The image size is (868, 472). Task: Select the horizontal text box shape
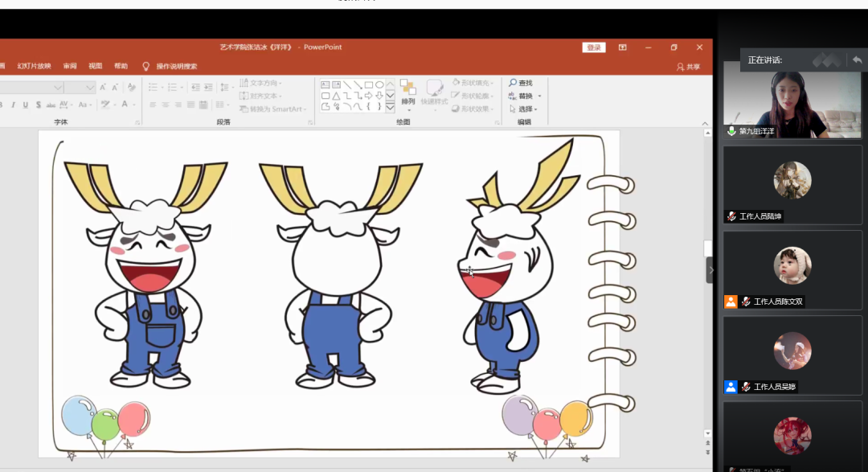pyautogui.click(x=325, y=84)
